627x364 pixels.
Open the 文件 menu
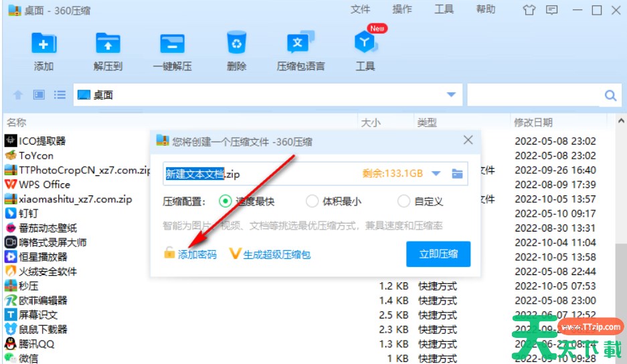(x=360, y=9)
